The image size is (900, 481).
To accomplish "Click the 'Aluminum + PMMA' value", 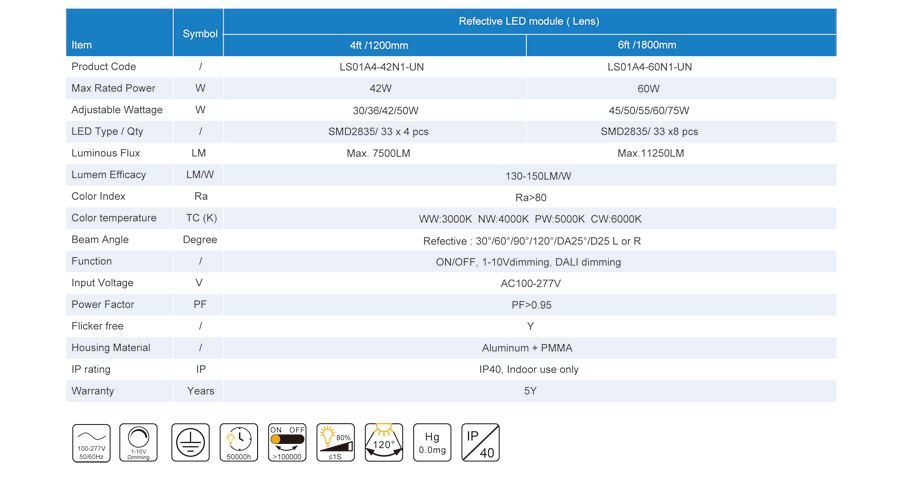I will click(x=527, y=348).
